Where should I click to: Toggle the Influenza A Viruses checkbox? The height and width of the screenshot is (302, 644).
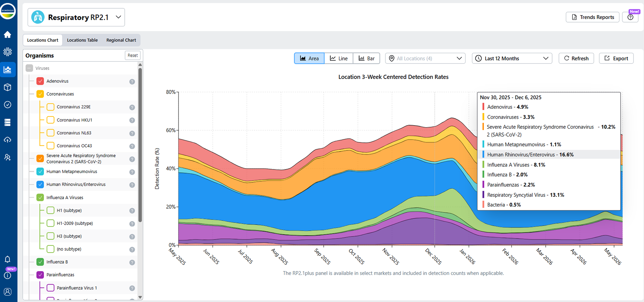click(x=40, y=197)
